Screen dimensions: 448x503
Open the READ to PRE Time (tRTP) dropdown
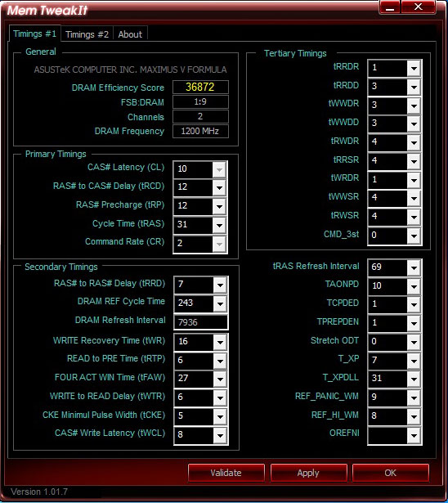pos(220,361)
